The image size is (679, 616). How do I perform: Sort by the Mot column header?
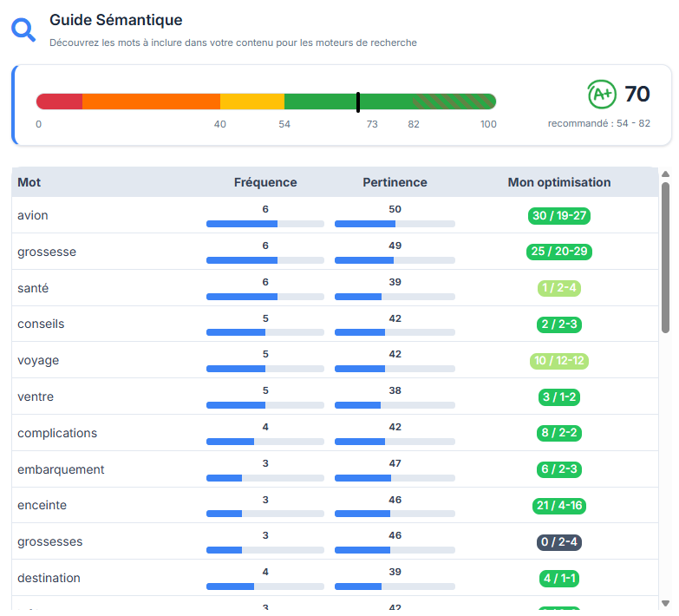pos(29,182)
